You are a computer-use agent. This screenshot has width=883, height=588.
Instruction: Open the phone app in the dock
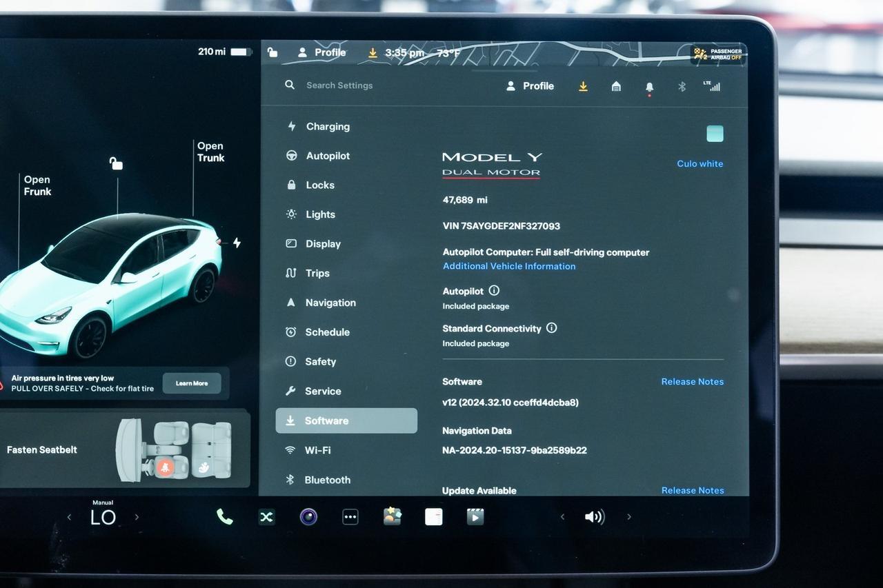point(225,517)
